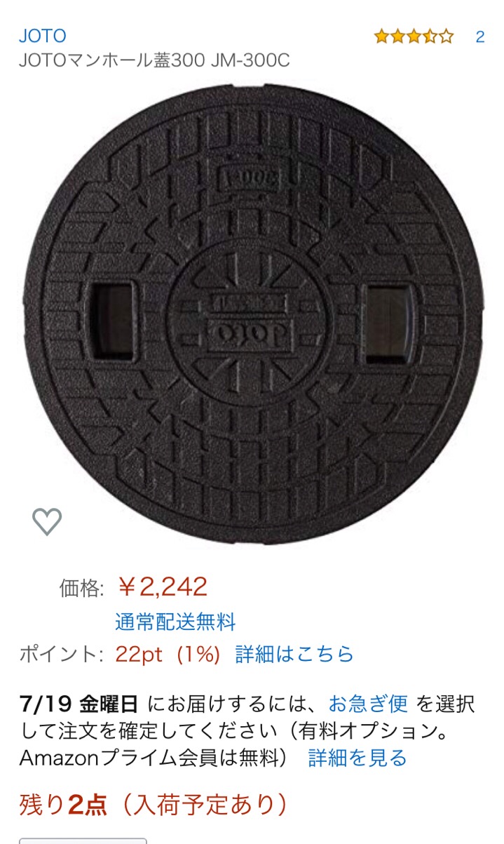The height and width of the screenshot is (844, 504).
Task: Tap the empty fifth star
Action: (446, 36)
